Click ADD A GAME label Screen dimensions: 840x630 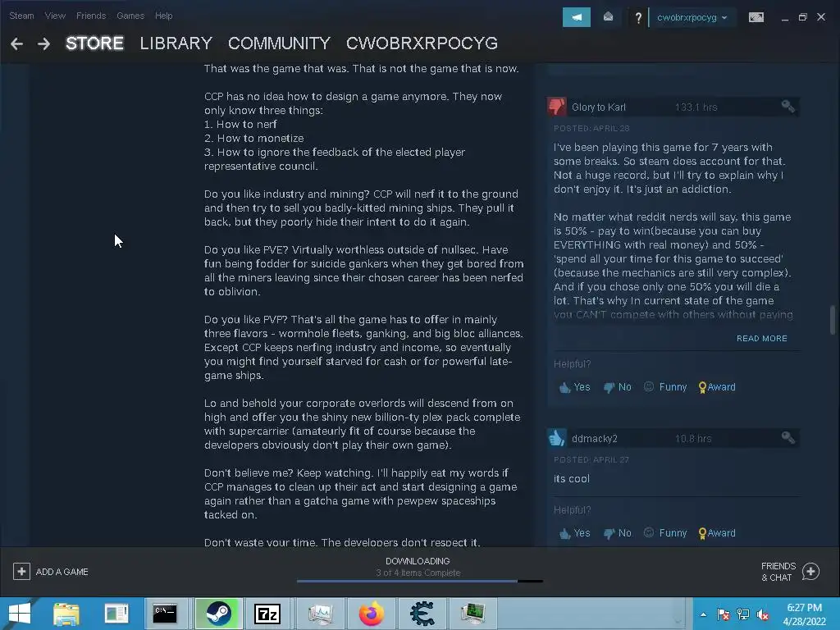pyautogui.click(x=62, y=572)
